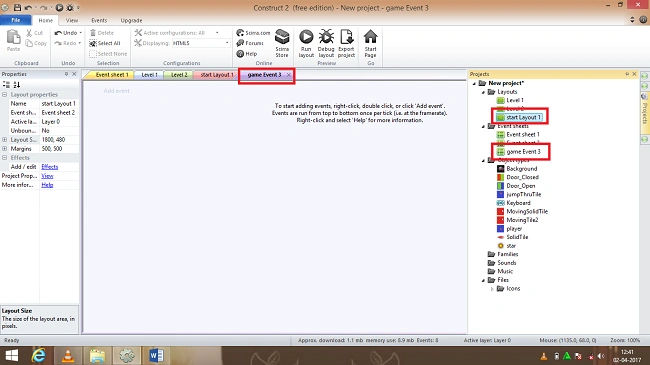Collapse the Files folder
Viewport: 650px width, 365px height.
(483, 280)
